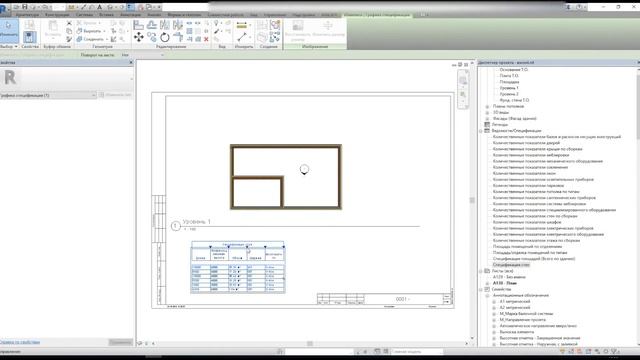Viewport: 640px width, 360px height.
Task: Click Save icon in quick access toolbar
Action: (x=25, y=7)
